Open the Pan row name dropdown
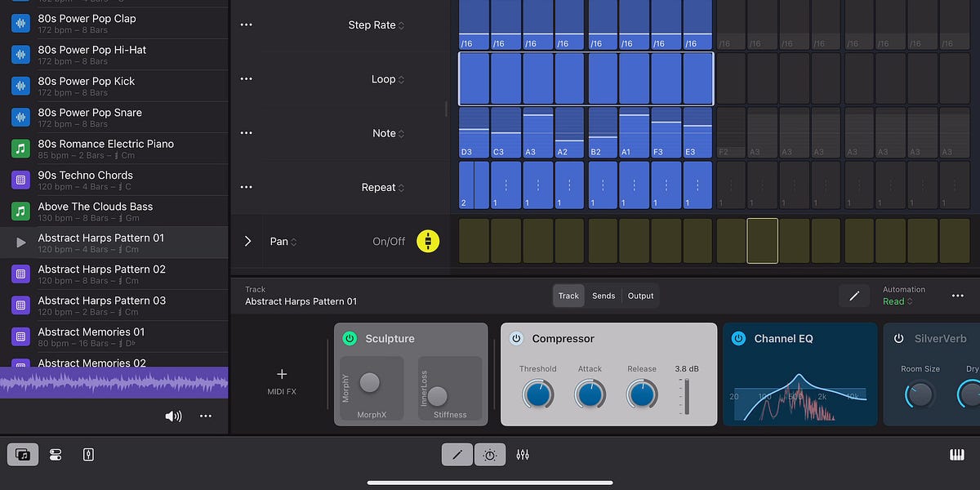The height and width of the screenshot is (490, 980). 283,241
